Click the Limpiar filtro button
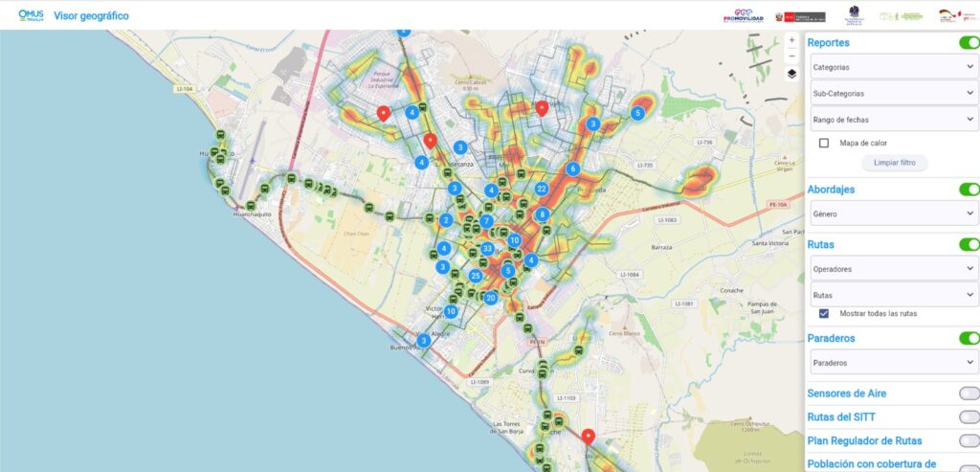This screenshot has width=980, height=472. [895, 163]
